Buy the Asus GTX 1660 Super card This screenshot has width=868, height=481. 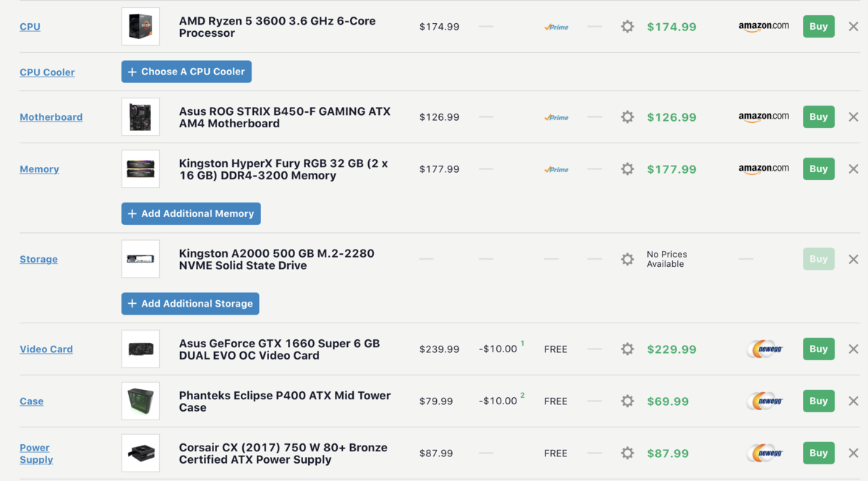pos(819,349)
